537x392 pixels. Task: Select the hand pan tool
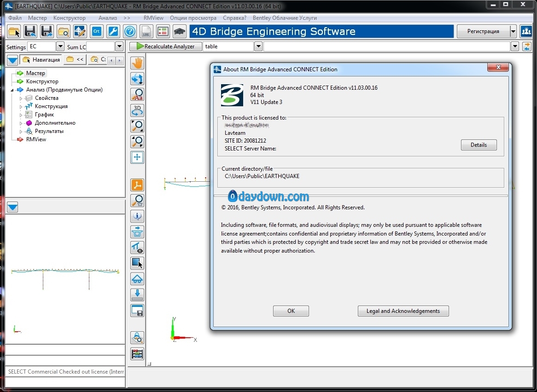137,63
